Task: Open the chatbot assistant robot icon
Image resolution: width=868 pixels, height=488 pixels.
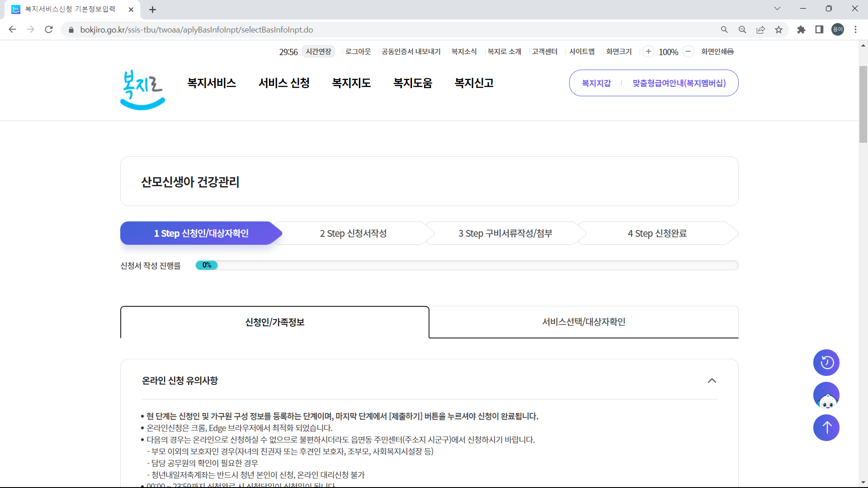Action: [x=826, y=395]
